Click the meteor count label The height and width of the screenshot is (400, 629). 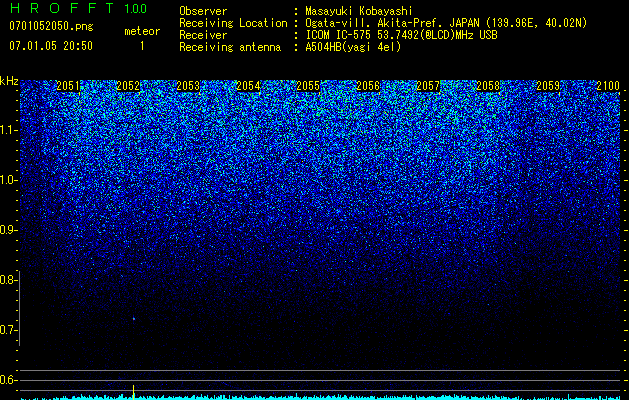tap(142, 31)
